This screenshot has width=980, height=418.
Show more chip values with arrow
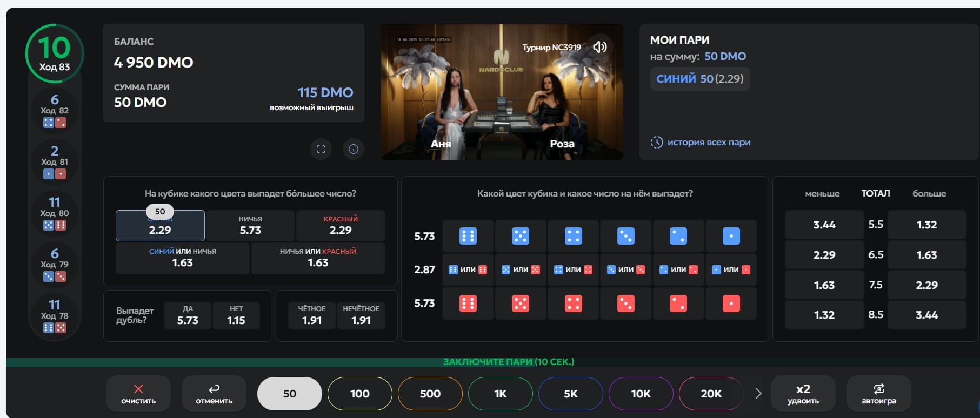[x=758, y=394]
